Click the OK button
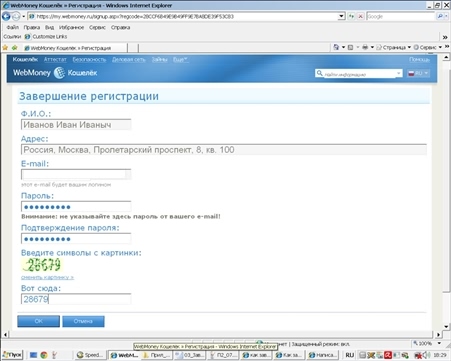Screen dimensions: 451x361 click(x=39, y=321)
